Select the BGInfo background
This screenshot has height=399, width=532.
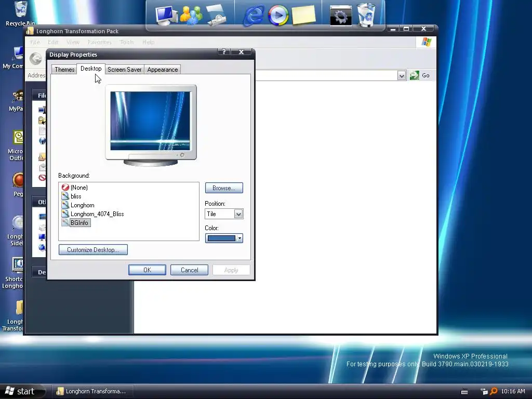pyautogui.click(x=76, y=222)
